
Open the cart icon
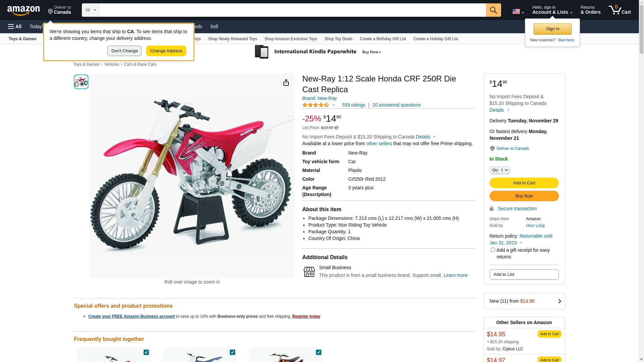620,10
